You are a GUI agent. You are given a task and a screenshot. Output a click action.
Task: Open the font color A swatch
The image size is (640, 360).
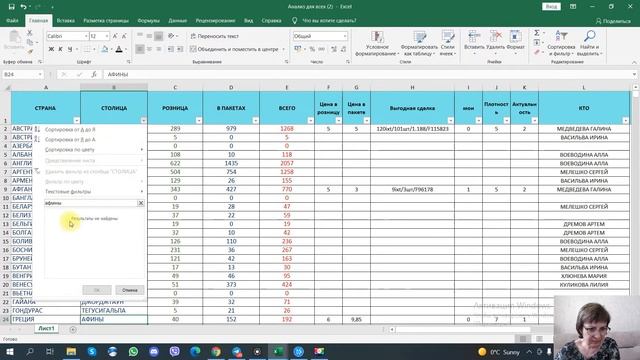tap(119, 49)
